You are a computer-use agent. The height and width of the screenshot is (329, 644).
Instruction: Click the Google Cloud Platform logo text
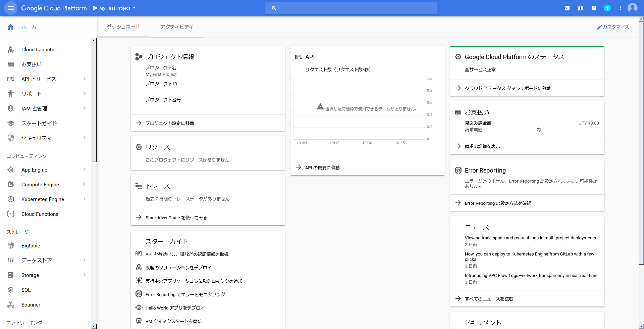pyautogui.click(x=54, y=8)
